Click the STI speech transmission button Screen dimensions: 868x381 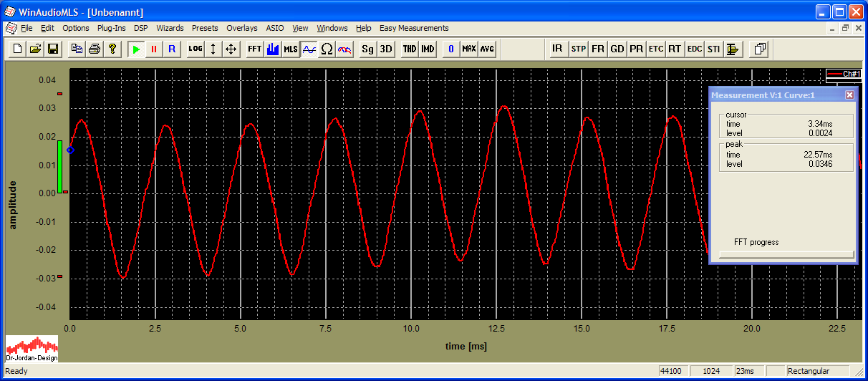click(x=714, y=49)
